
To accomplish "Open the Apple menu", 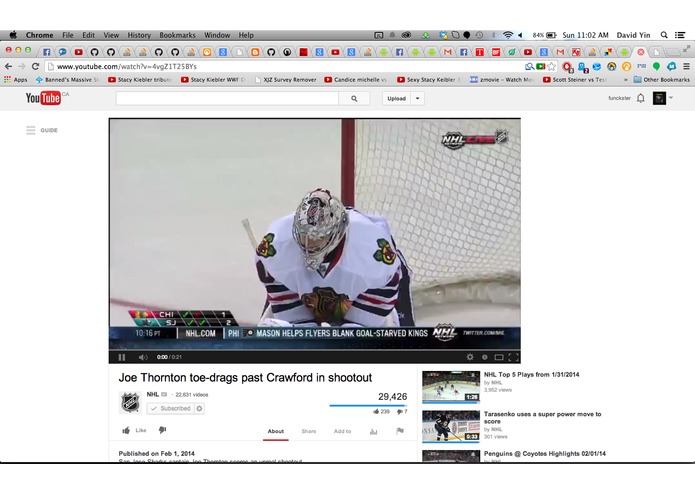I will [x=13, y=35].
